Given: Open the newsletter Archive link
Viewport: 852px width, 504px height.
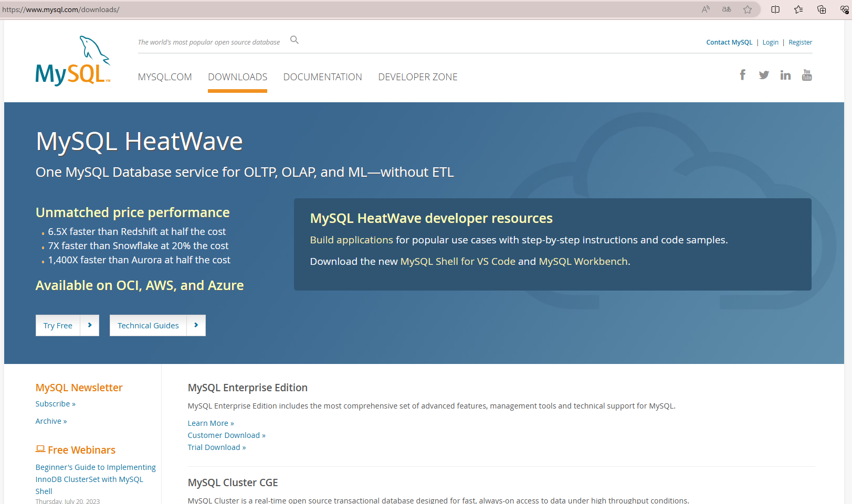Looking at the screenshot, I should (51, 421).
